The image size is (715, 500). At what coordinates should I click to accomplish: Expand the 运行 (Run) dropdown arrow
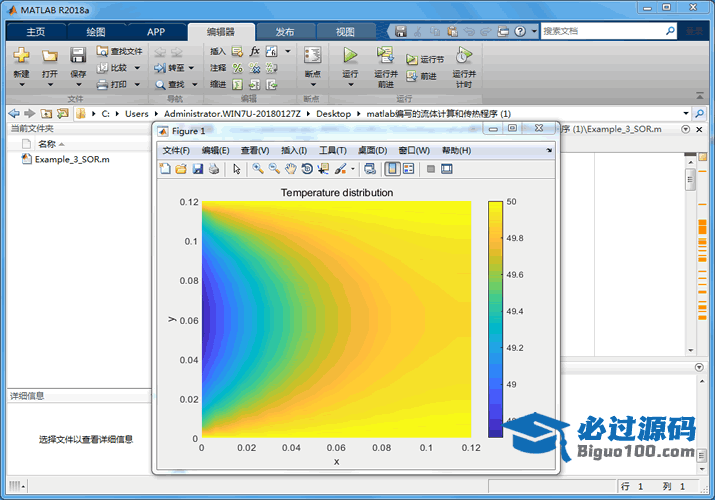click(351, 85)
